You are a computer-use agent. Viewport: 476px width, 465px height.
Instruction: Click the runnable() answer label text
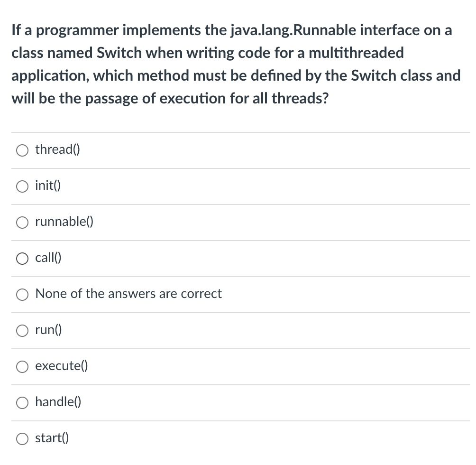(64, 222)
